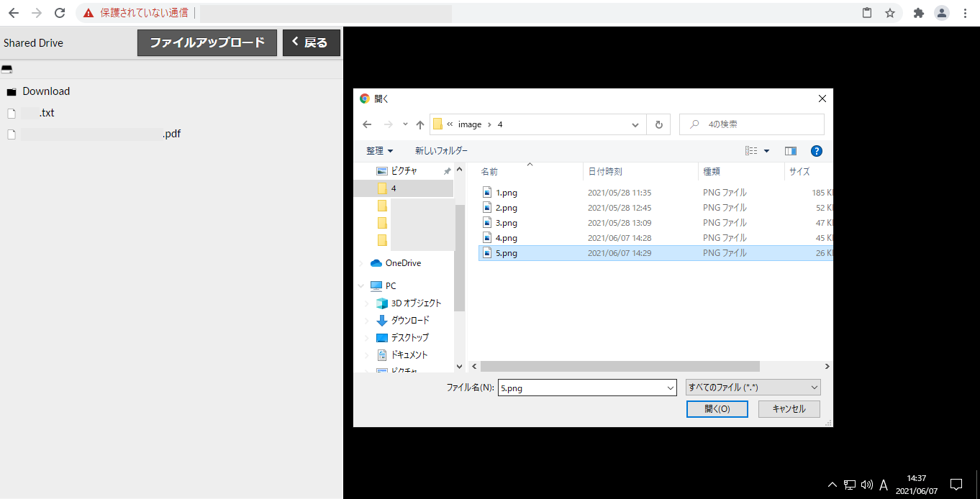980x499 pixels.
Task: Open the view options dropdown arrow
Action: point(766,151)
